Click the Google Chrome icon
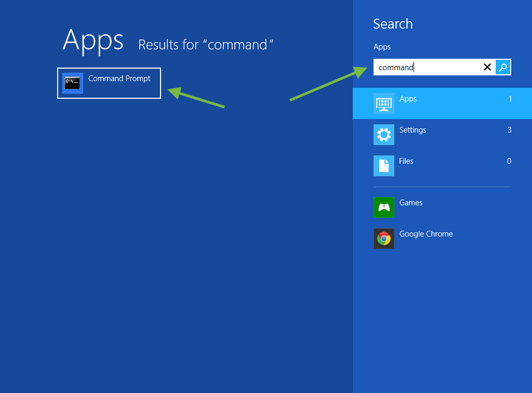The height and width of the screenshot is (393, 532). click(384, 239)
